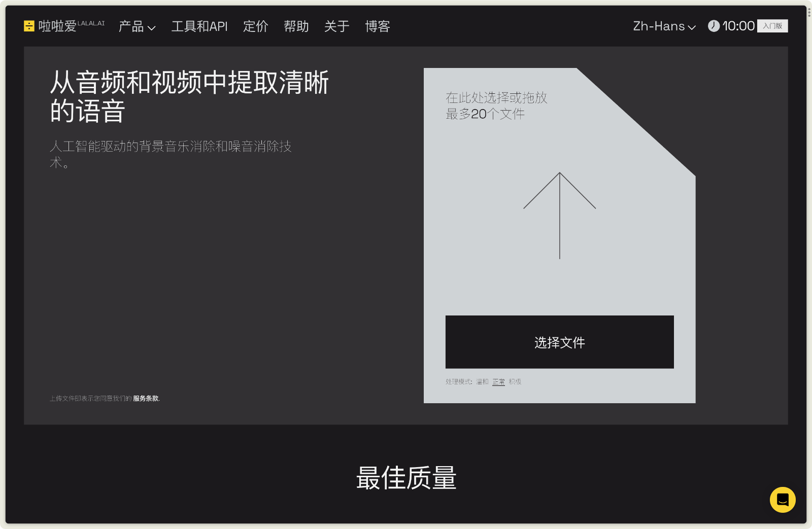Go to the 定价 pricing page
This screenshot has width=812, height=529.
click(x=255, y=26)
